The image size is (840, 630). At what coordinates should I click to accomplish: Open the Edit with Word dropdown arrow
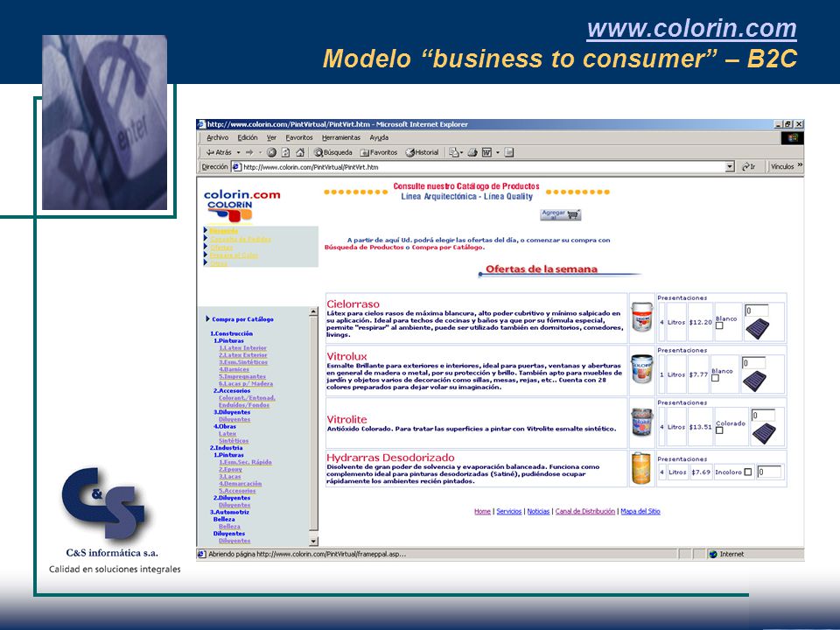point(498,152)
